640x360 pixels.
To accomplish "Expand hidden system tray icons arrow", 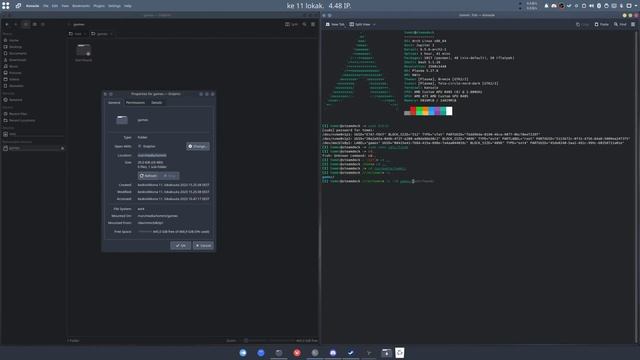I will (636, 6).
